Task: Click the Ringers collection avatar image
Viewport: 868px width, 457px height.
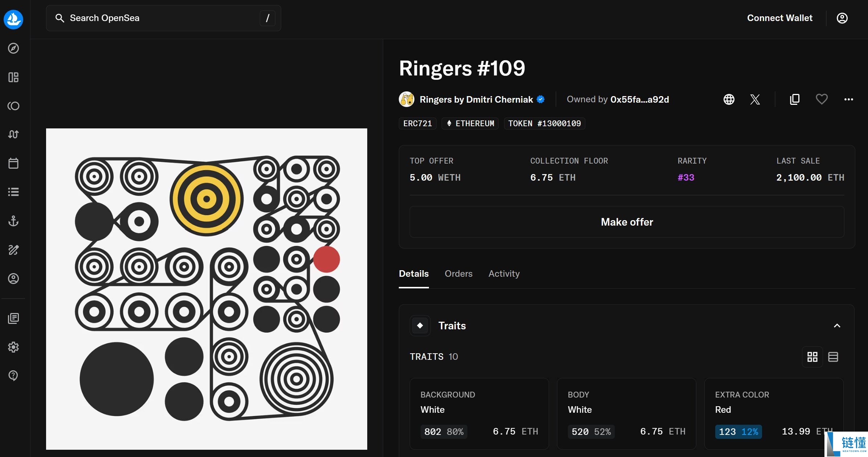Action: [406, 99]
